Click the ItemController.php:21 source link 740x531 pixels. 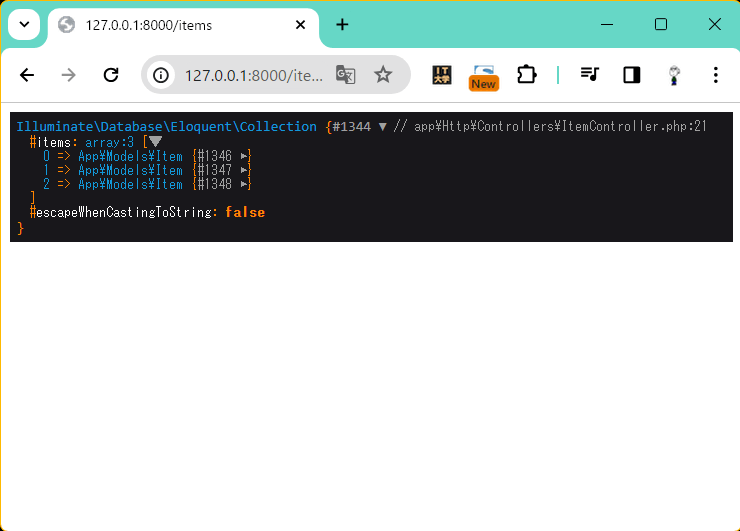[560, 126]
